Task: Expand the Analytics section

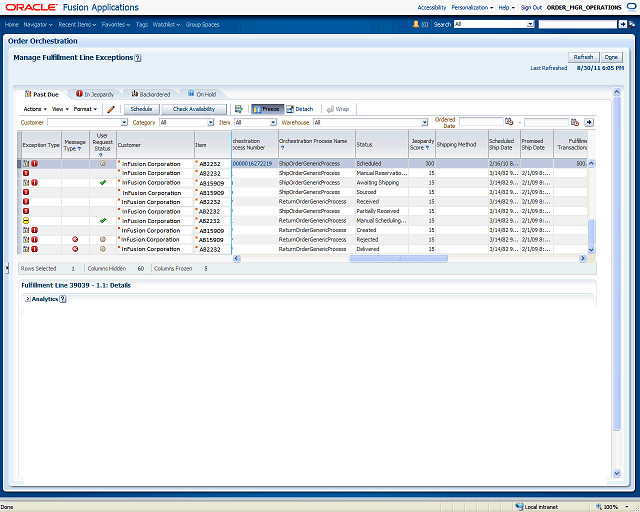Action: tap(27, 299)
